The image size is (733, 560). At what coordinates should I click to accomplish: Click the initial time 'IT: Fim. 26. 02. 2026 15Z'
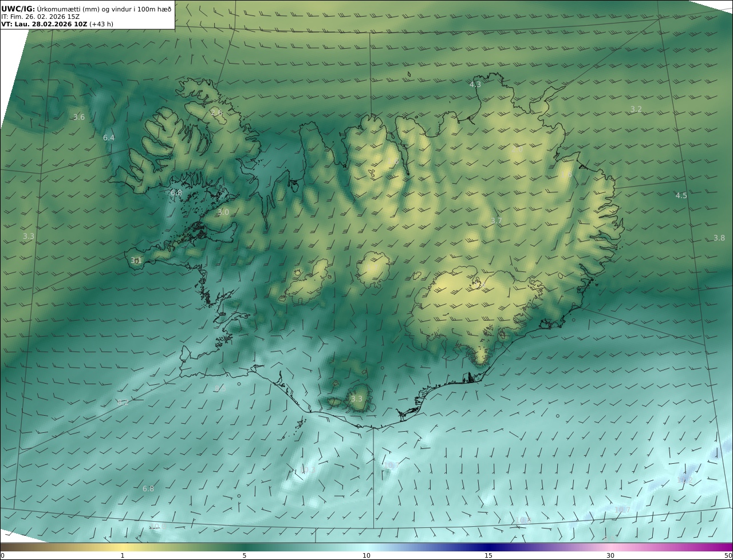pos(40,17)
